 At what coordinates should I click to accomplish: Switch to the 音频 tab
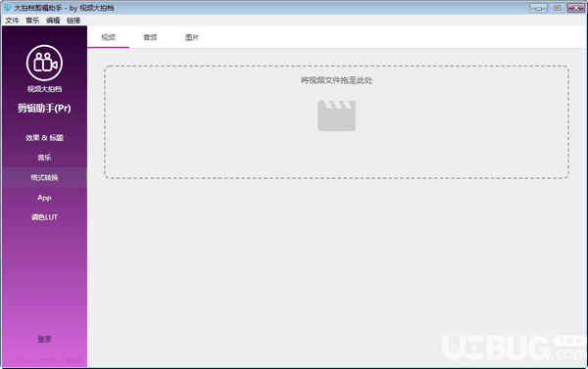[150, 37]
